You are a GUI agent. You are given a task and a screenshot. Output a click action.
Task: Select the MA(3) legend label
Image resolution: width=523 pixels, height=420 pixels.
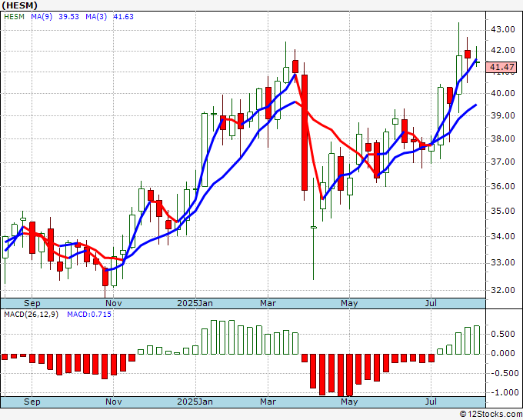(96, 16)
